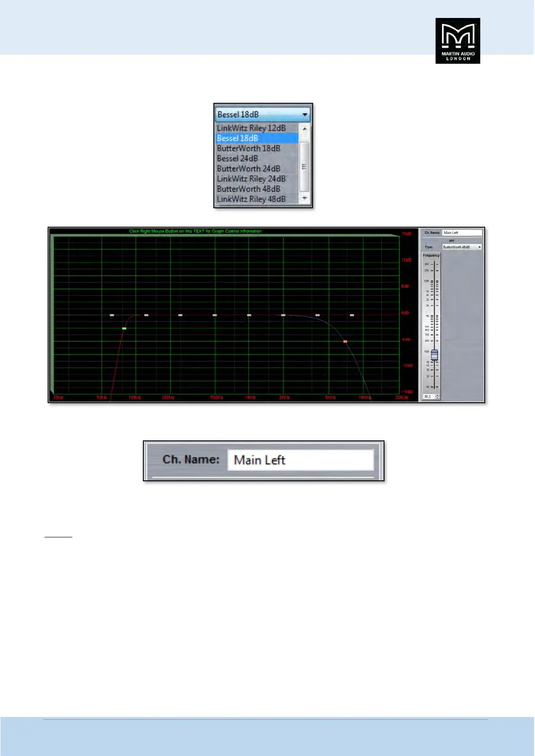This screenshot has width=535, height=756.
Task: Select the white EQ node near 1KHz
Action: pyautogui.click(x=249, y=315)
